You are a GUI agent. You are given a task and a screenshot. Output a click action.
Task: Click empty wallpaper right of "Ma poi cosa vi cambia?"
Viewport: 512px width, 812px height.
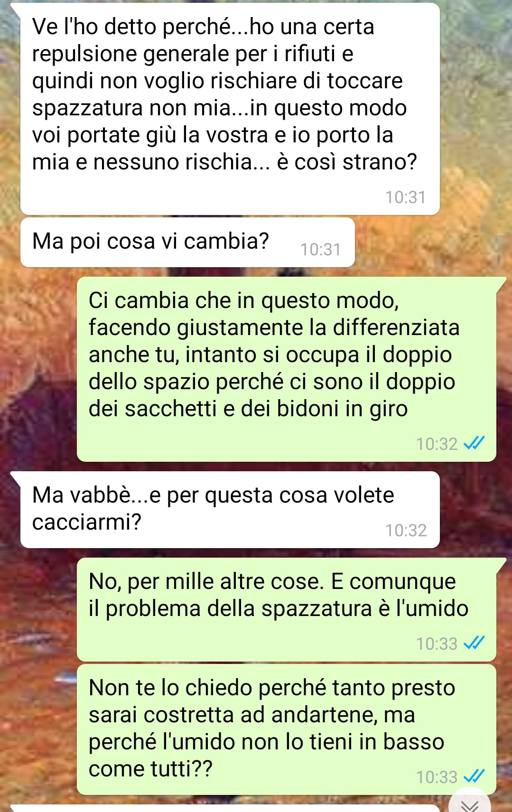point(432,243)
